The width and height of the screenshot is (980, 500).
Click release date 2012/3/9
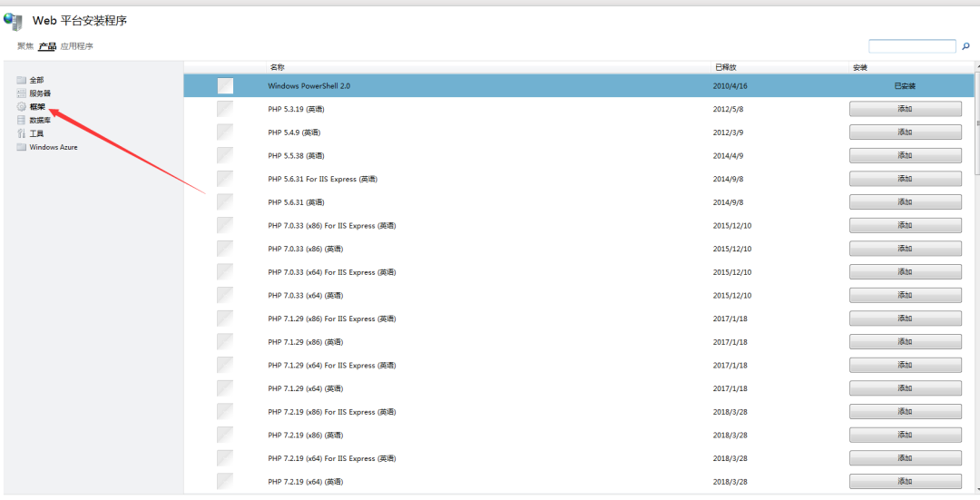coord(728,132)
